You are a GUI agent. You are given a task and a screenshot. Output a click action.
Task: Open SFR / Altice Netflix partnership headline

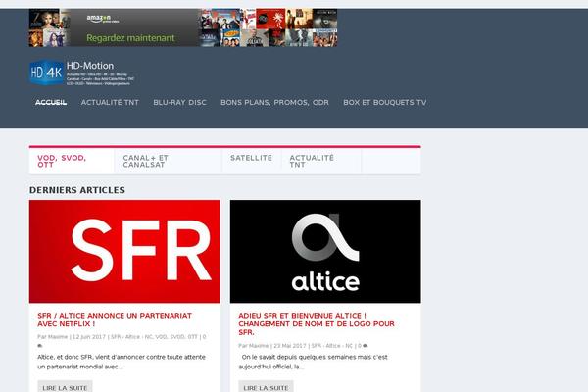[115, 319]
